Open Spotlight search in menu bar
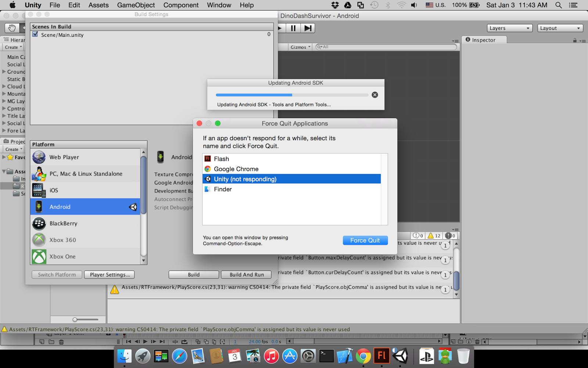Screen dimensions: 588x368 (559, 5)
